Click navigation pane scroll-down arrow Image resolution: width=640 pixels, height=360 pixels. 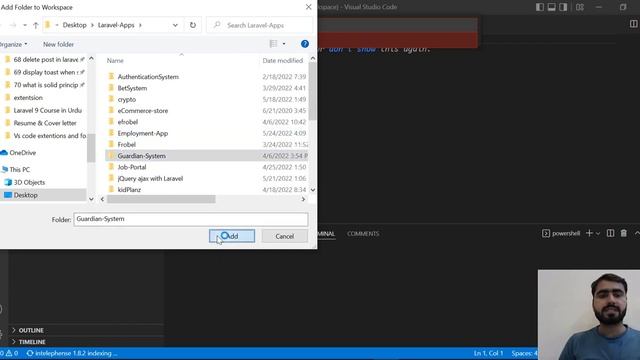click(x=91, y=199)
